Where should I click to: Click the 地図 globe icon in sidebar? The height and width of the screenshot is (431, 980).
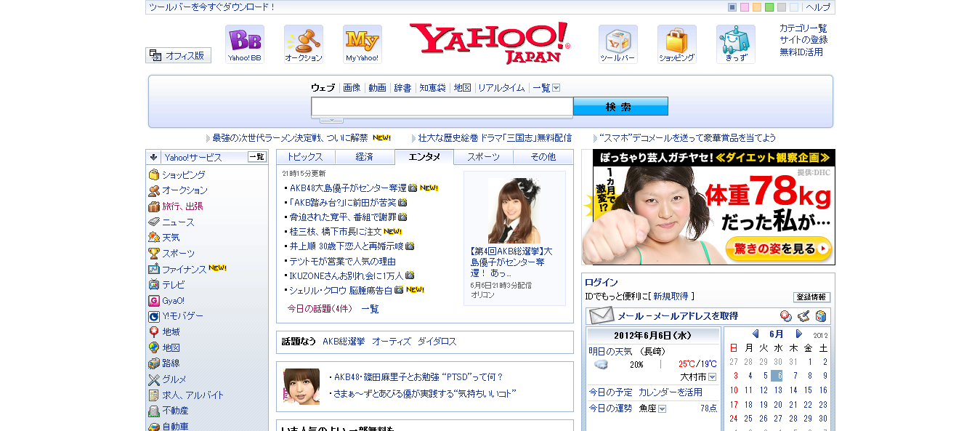[154, 348]
